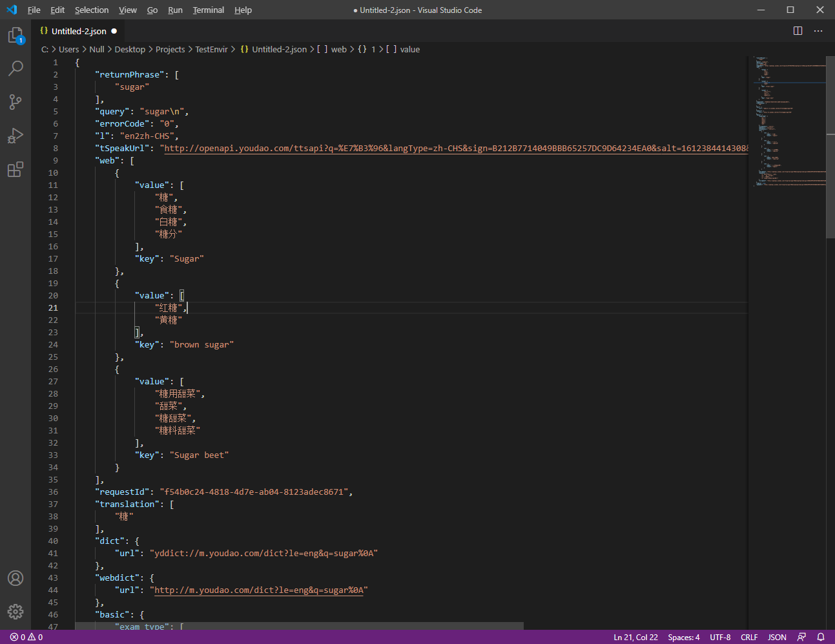Click the "errorCode" key text
Viewport: 835px width, 644px height.
point(122,123)
